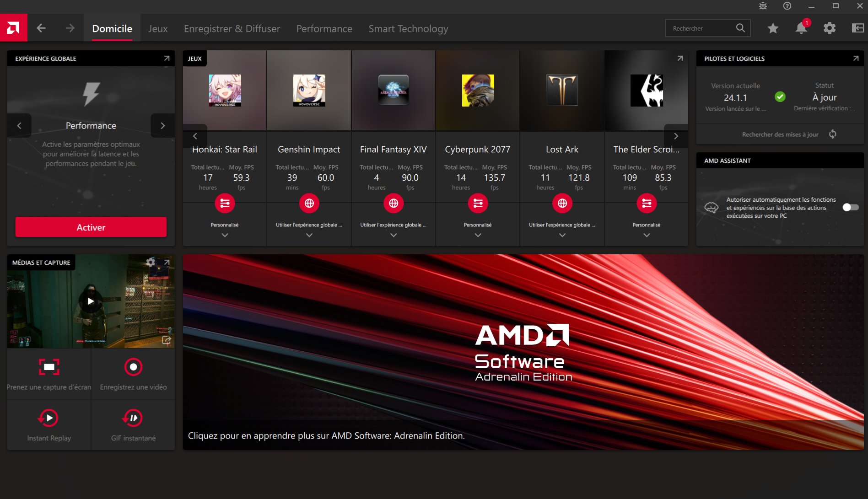Open Enregistrer & Diffuser tab
The height and width of the screenshot is (499, 868).
coord(232,28)
